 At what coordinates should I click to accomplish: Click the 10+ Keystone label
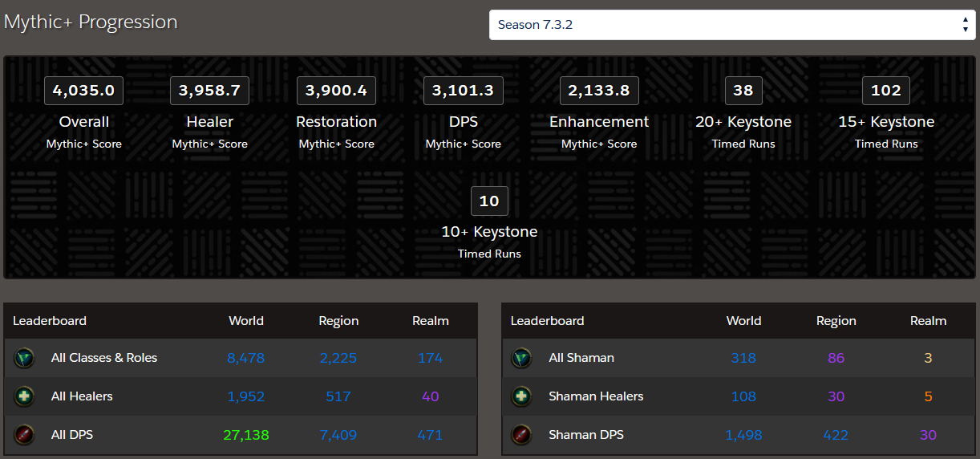489,232
